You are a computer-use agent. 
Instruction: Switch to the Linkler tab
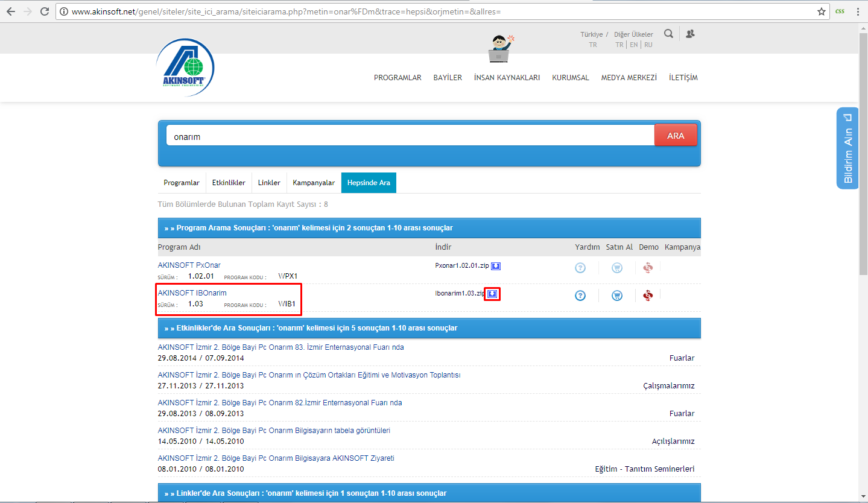tap(269, 183)
